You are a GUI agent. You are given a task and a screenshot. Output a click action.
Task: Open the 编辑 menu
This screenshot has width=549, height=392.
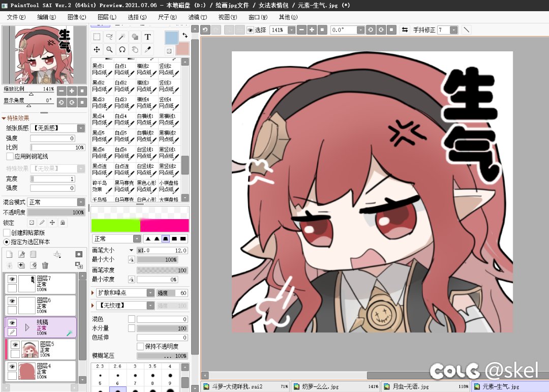point(47,17)
